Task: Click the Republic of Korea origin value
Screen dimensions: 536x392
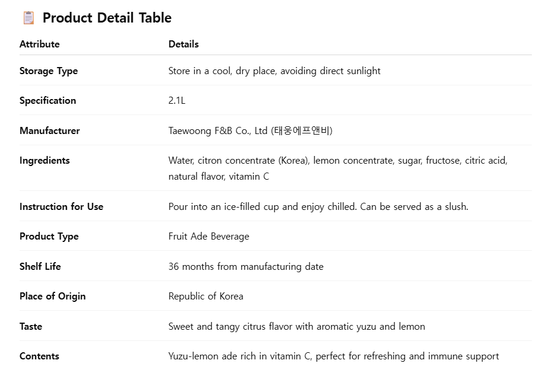Action: [206, 296]
